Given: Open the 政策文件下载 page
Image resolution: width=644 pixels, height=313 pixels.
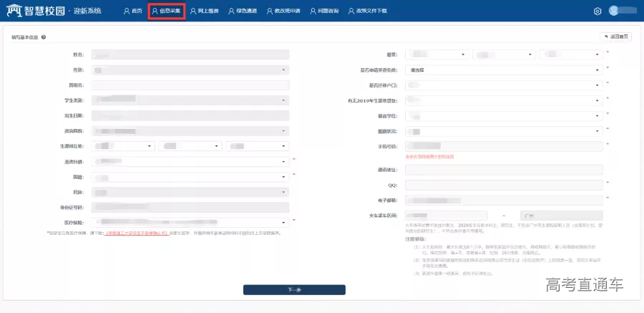Looking at the screenshot, I should [371, 11].
